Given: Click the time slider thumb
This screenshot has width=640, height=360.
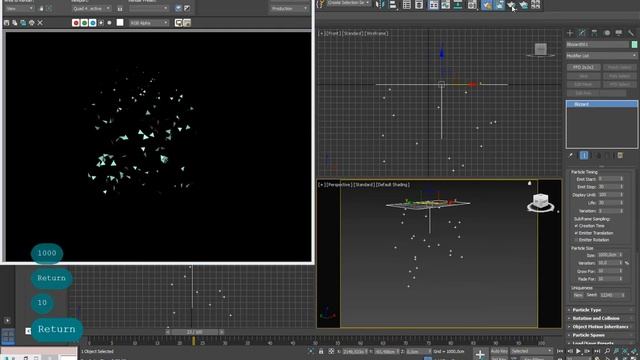Looking at the screenshot, I should coord(195,332).
